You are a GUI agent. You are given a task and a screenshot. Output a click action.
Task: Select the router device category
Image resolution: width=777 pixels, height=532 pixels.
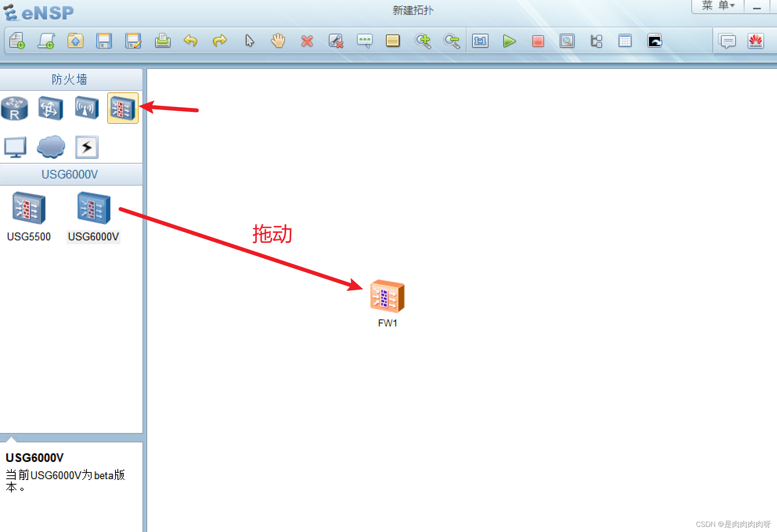tap(14, 108)
